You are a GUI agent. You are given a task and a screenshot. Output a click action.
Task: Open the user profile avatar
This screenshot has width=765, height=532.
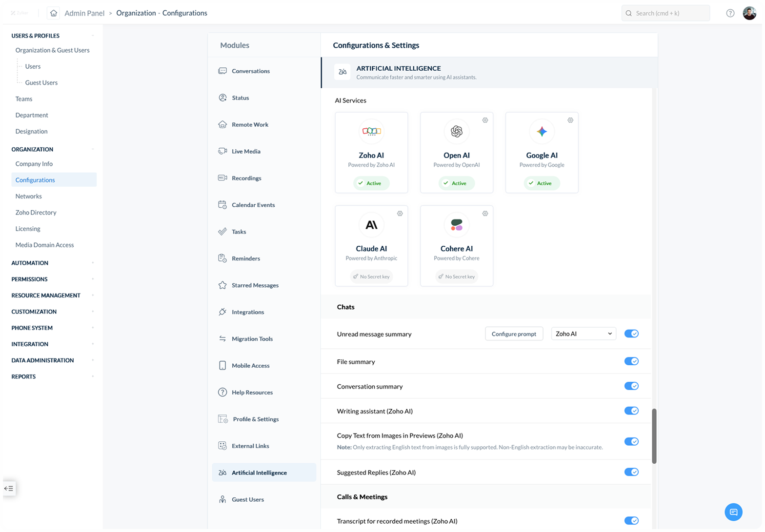click(749, 13)
